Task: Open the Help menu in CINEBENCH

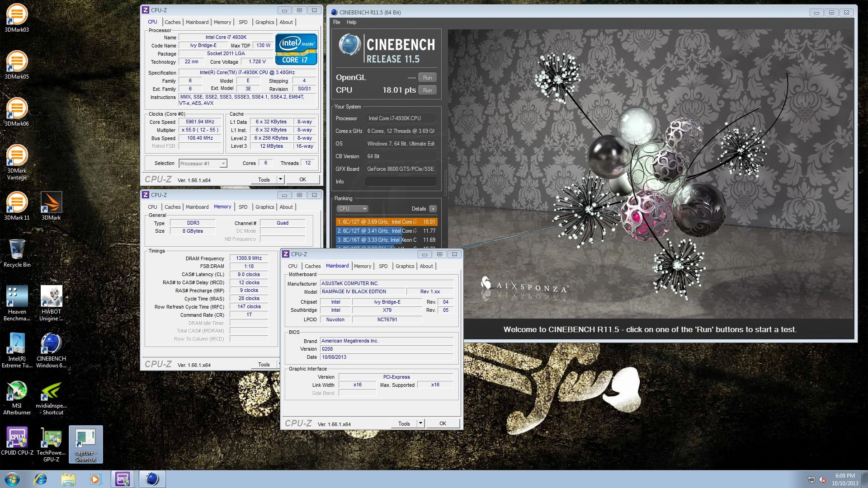Action: pyautogui.click(x=351, y=22)
